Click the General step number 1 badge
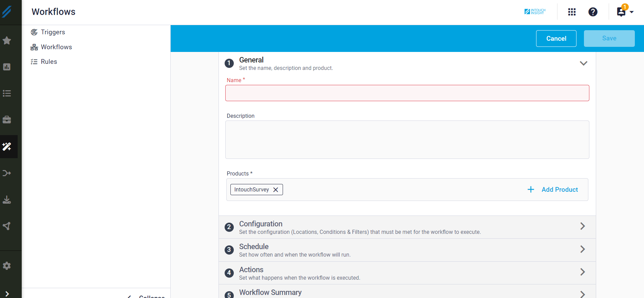This screenshot has height=298, width=644. (229, 63)
